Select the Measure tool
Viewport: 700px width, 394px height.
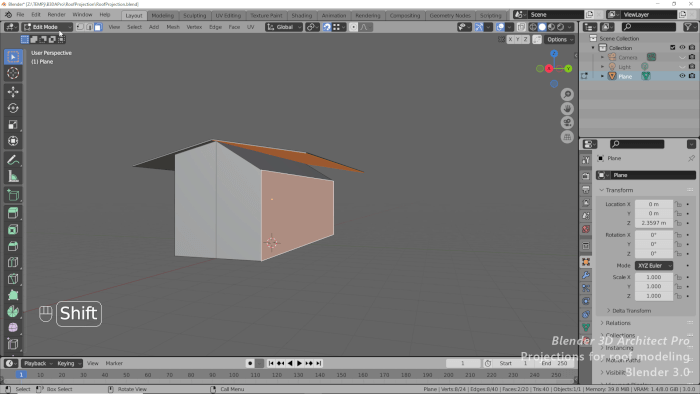[13, 176]
